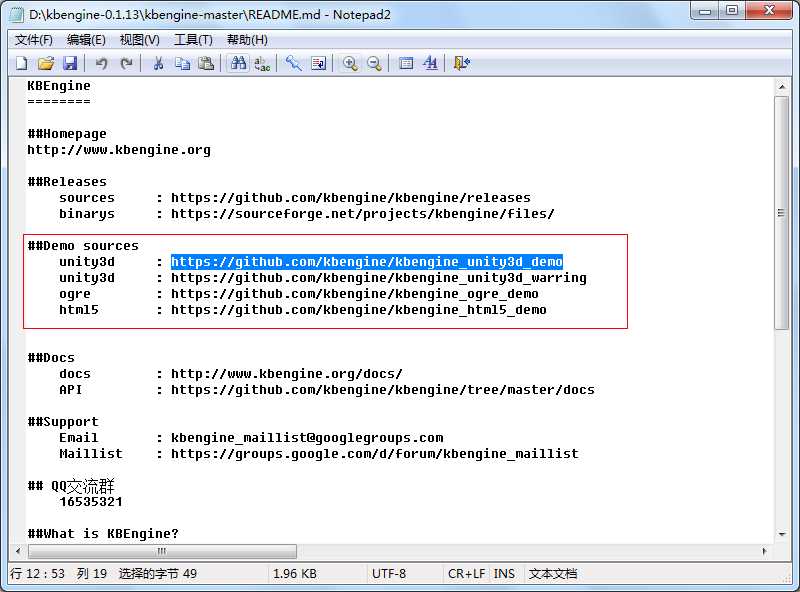Click the highlighted kbengine_unity3d_demo URL
The width and height of the screenshot is (800, 592).
coord(366,262)
